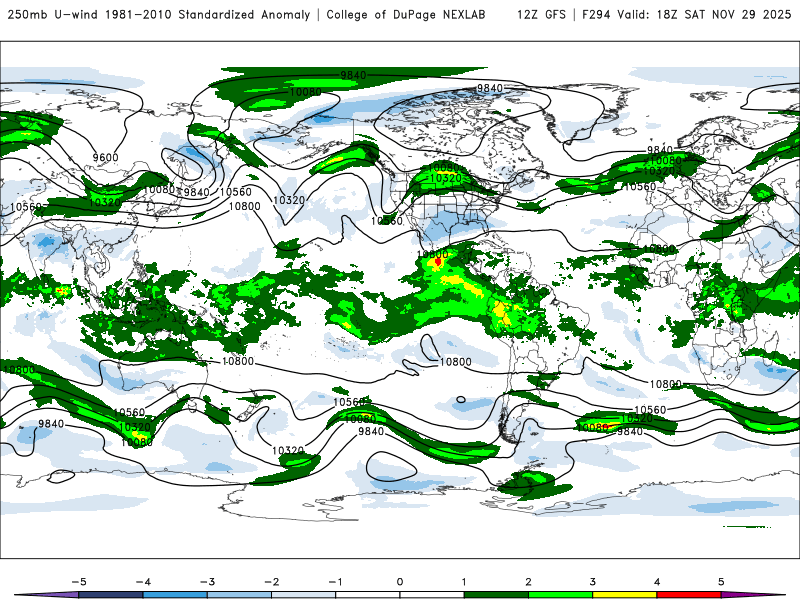
Task: Click the '1' colorbar tick label
Action: (x=464, y=582)
